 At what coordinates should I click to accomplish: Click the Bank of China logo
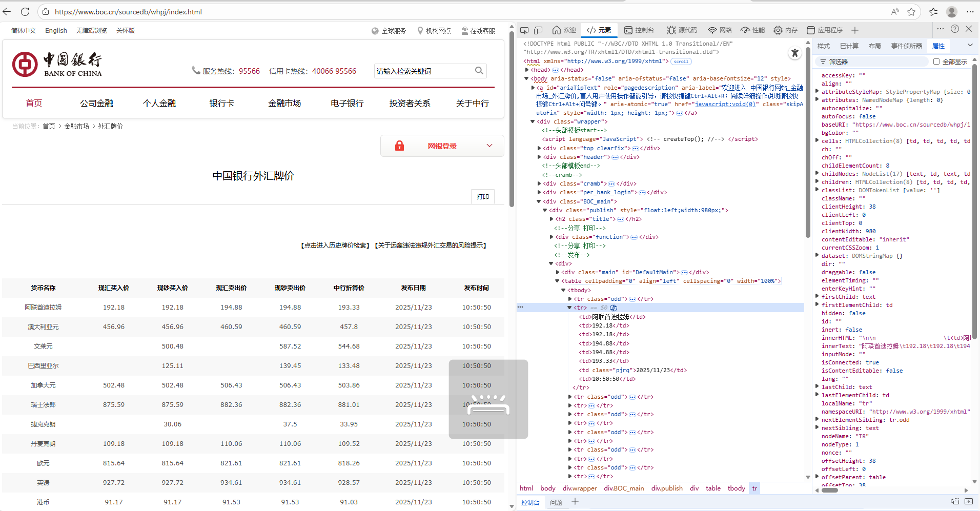(x=57, y=64)
